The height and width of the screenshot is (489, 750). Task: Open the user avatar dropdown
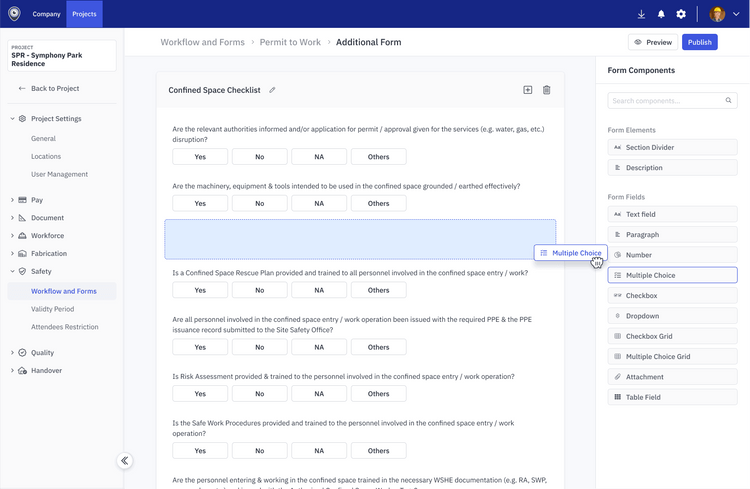[x=724, y=14]
